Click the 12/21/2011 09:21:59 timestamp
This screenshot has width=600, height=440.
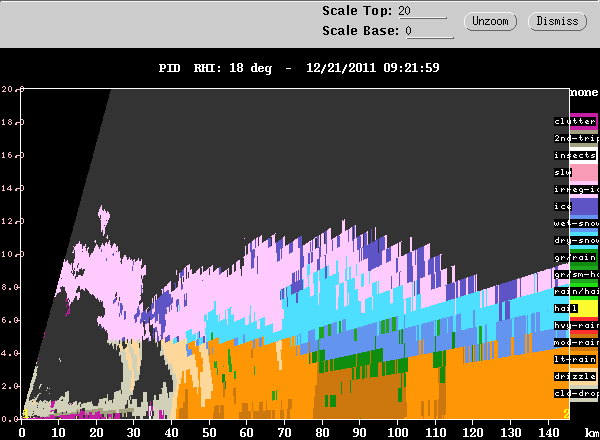tap(373, 68)
